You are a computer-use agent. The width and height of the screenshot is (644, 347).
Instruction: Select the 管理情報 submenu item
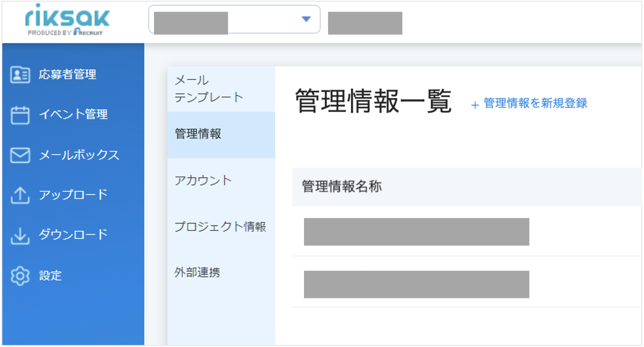[x=221, y=134]
